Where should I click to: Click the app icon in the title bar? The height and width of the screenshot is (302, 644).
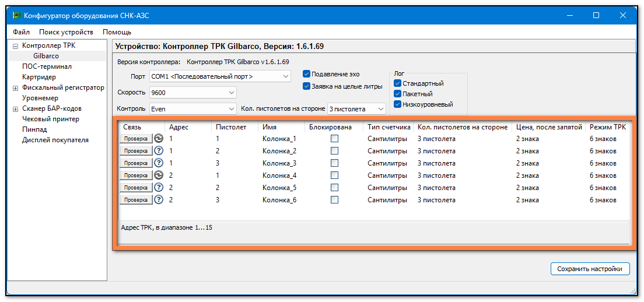pyautogui.click(x=17, y=16)
